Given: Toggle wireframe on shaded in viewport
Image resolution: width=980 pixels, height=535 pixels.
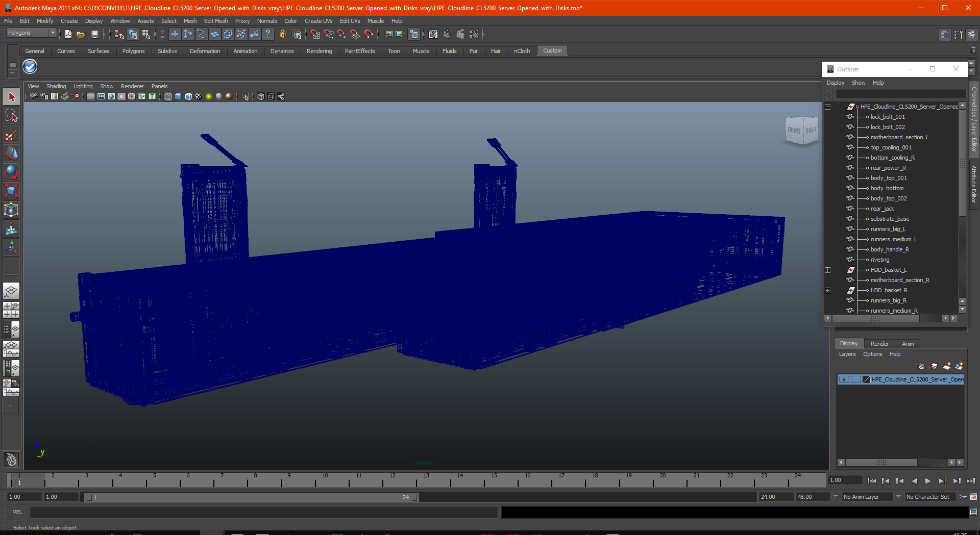Looking at the screenshot, I should tap(188, 96).
